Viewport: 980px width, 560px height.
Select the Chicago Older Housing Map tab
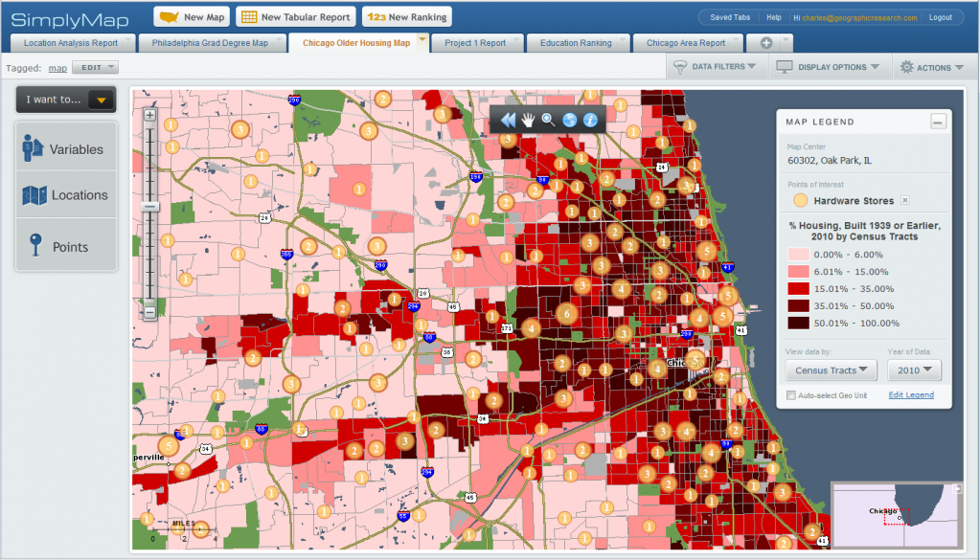pos(356,43)
